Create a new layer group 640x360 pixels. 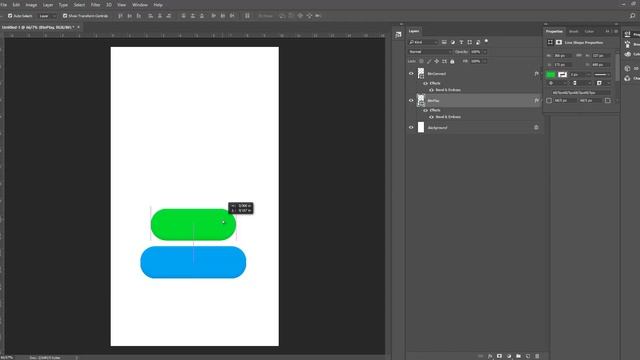(518, 356)
